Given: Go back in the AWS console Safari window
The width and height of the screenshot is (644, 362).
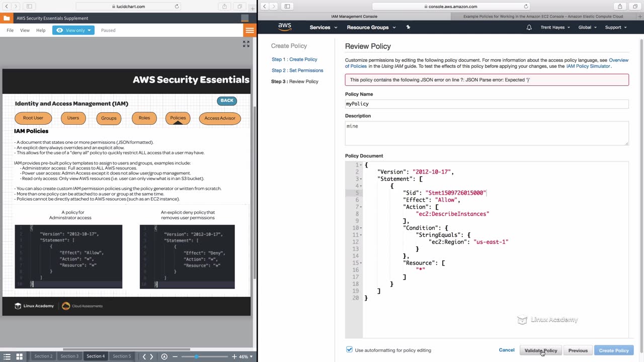Looking at the screenshot, I should [x=264, y=7].
